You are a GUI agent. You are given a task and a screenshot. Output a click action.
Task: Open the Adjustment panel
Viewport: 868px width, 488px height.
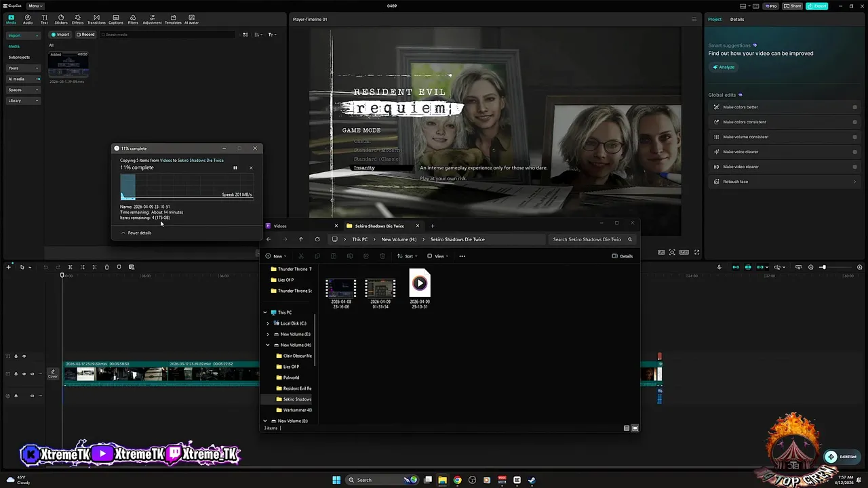[x=152, y=19]
